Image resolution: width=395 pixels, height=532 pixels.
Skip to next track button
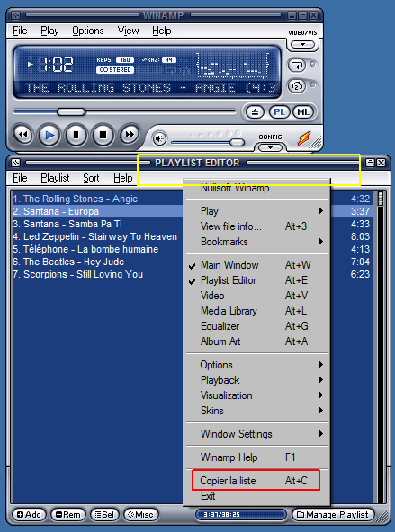(130, 135)
